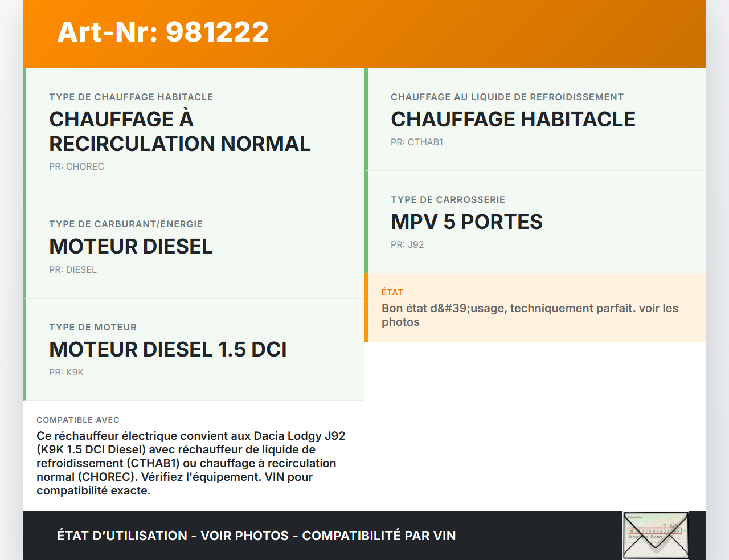Open the MPV 5 PORTES card
This screenshot has width=729, height=560.
tap(466, 222)
